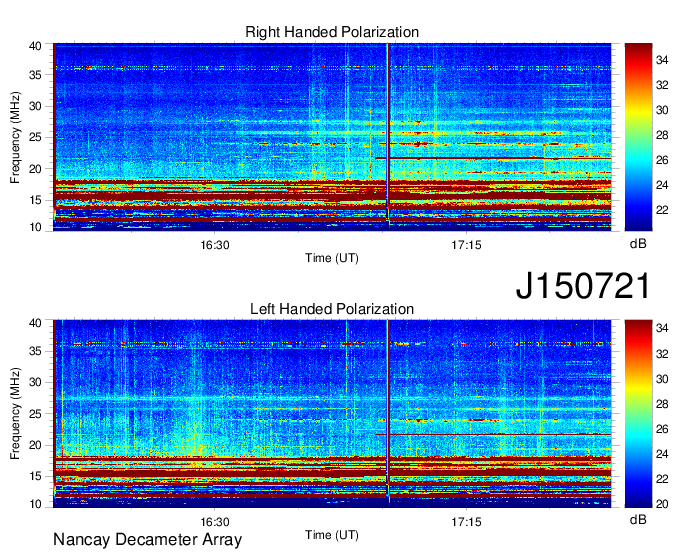Click the "17:15" time tick of the Right Handed plot
Screen dimensions: 680x552
[466, 245]
